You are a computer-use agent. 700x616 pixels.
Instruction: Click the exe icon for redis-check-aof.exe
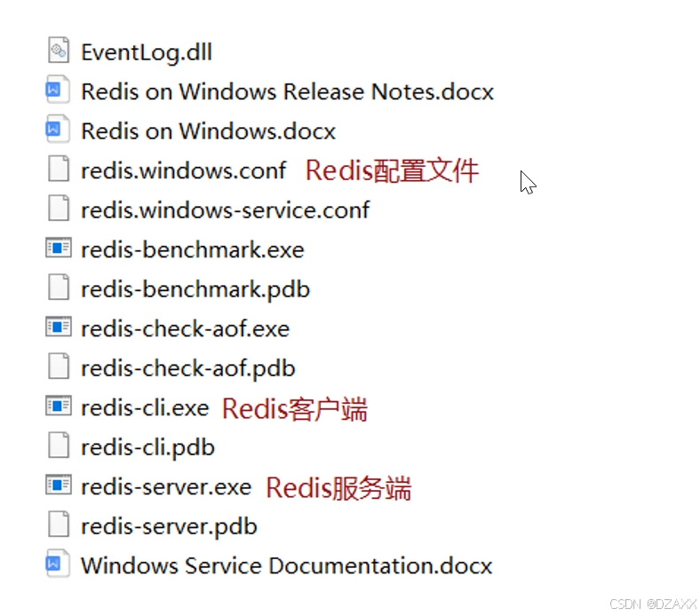tap(59, 327)
